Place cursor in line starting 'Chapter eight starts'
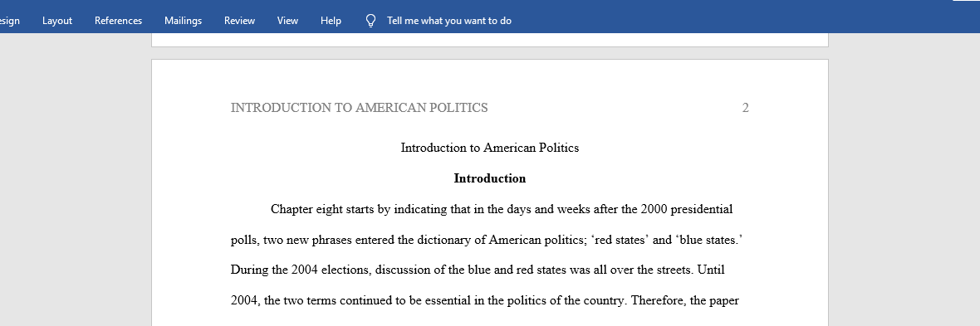The width and height of the screenshot is (980, 326). (502, 209)
